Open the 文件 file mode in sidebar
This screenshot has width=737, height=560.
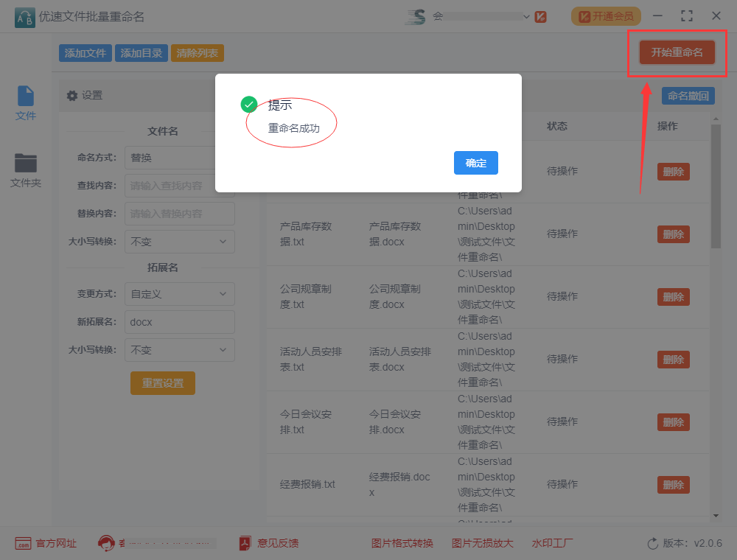[x=26, y=103]
